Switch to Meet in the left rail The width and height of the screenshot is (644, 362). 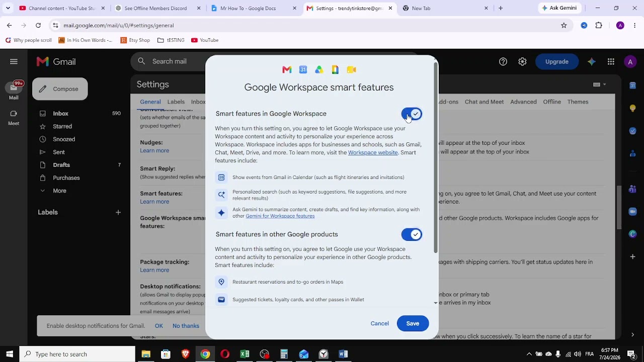pyautogui.click(x=14, y=117)
